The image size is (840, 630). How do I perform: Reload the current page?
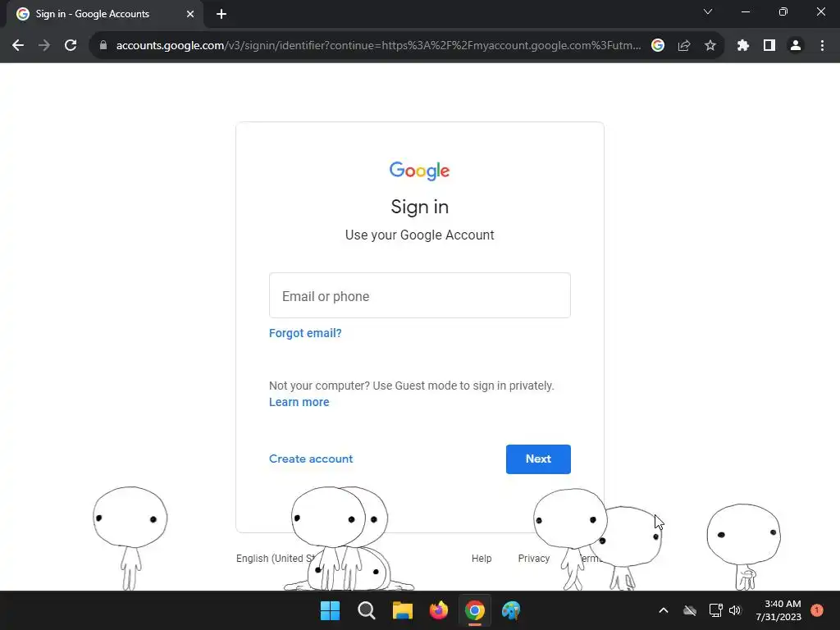click(x=71, y=46)
